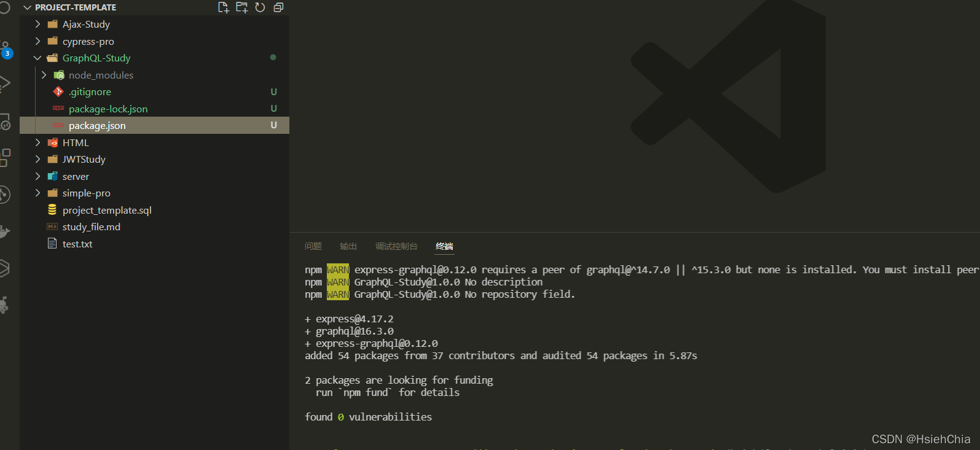Expand the node_modules folder chevron
Screen dimensions: 980x450
point(44,75)
